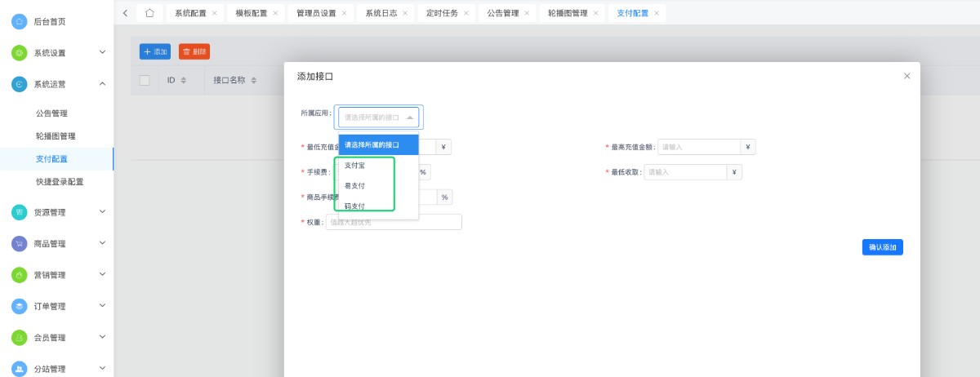Switch to the 模板配置 tab
The width and height of the screenshot is (980, 377).
point(251,13)
